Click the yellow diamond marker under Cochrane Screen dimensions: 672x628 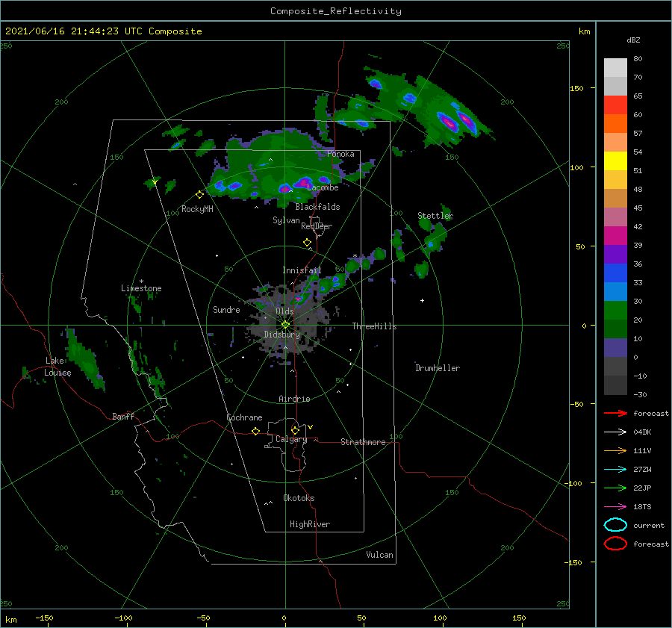[x=255, y=431]
